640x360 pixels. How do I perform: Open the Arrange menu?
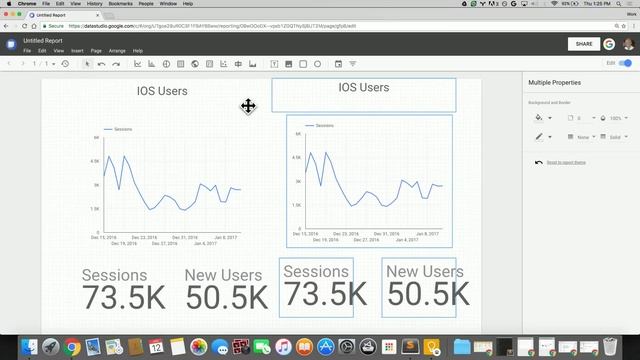117,51
